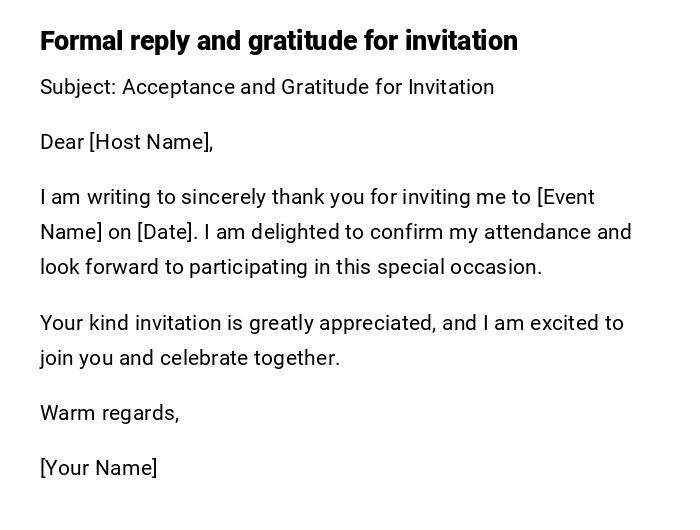Select the '[Host Name]' placeholder
Image resolution: width=700 pixels, height=530 pixels.
[x=151, y=142]
